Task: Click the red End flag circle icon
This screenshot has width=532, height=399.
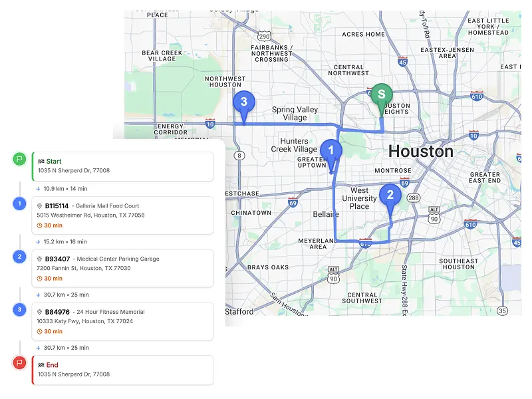Action: tap(20, 362)
